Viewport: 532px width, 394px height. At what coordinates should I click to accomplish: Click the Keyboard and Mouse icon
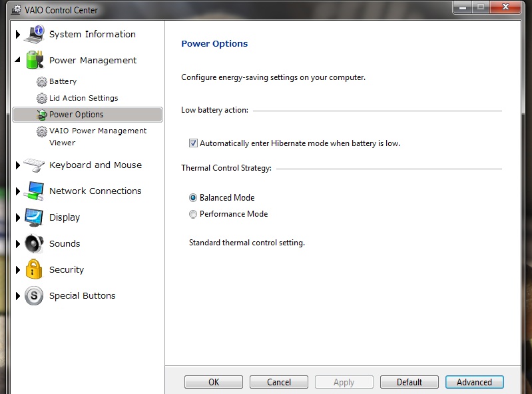click(x=34, y=165)
